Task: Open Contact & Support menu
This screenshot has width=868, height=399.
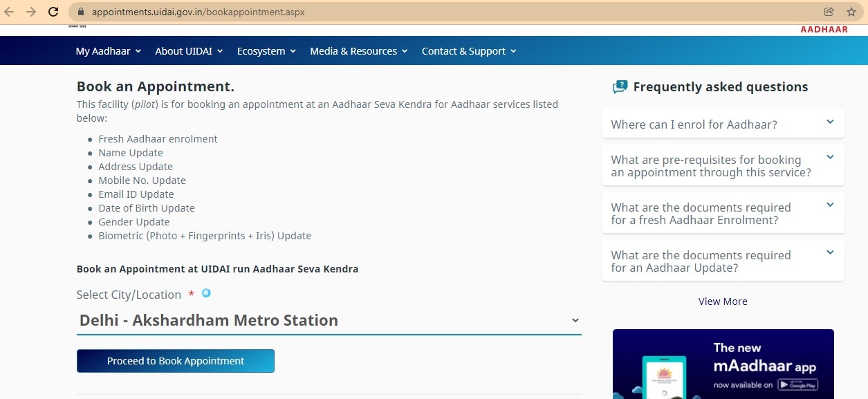Action: click(469, 51)
